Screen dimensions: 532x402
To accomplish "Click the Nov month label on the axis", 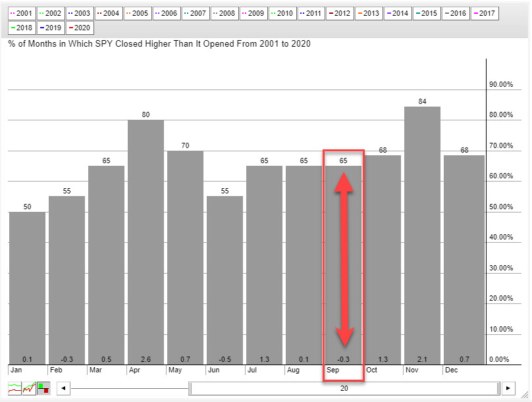I will (x=412, y=370).
